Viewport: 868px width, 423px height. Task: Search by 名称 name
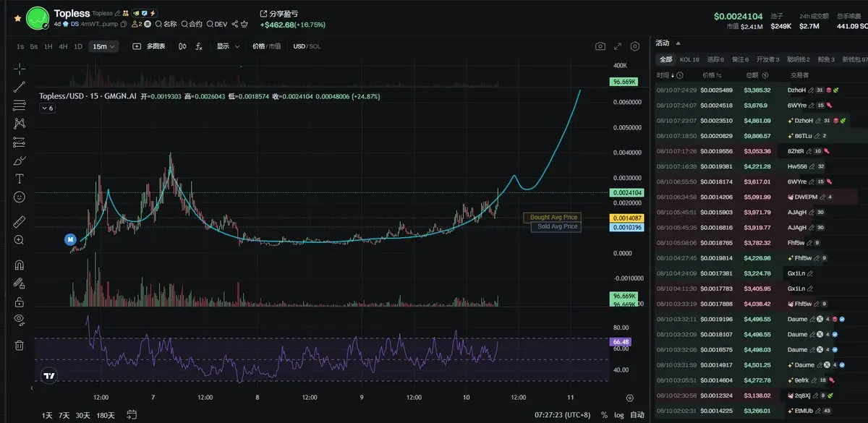coord(166,24)
